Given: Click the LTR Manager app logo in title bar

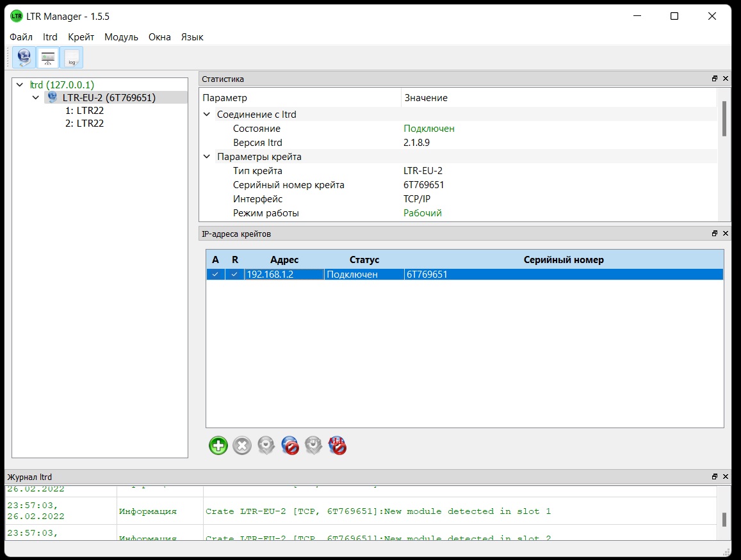Looking at the screenshot, I should [17, 16].
